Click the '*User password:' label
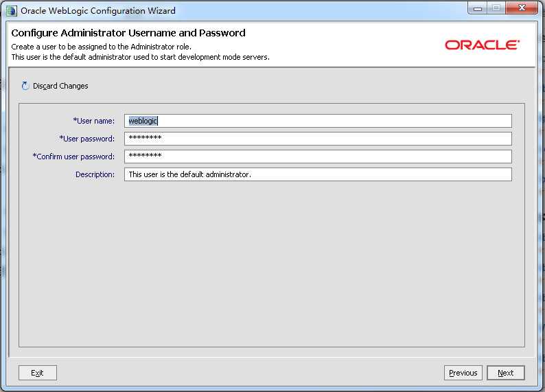The height and width of the screenshot is (392, 545). (87, 139)
